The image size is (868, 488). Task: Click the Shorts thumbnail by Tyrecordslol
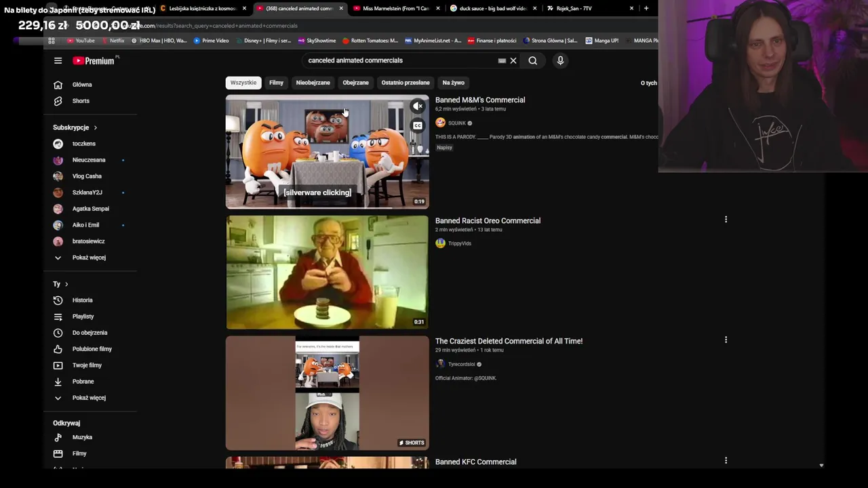click(x=327, y=393)
